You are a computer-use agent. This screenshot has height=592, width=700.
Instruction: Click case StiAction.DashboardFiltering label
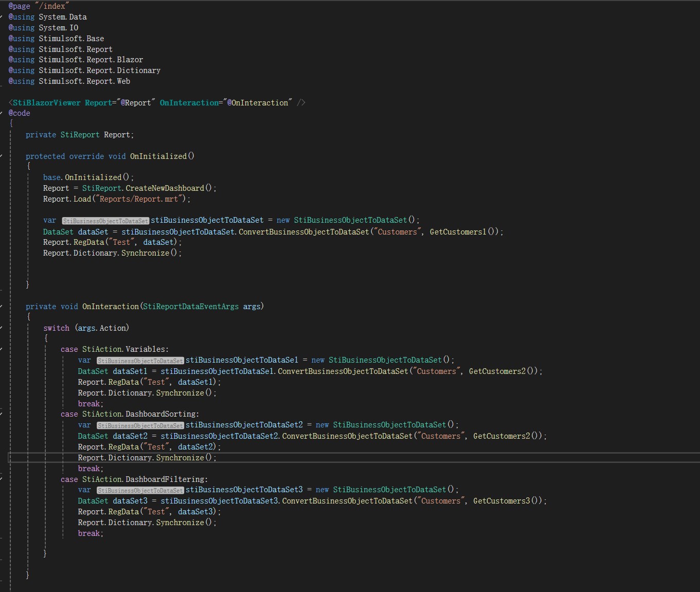(x=134, y=479)
